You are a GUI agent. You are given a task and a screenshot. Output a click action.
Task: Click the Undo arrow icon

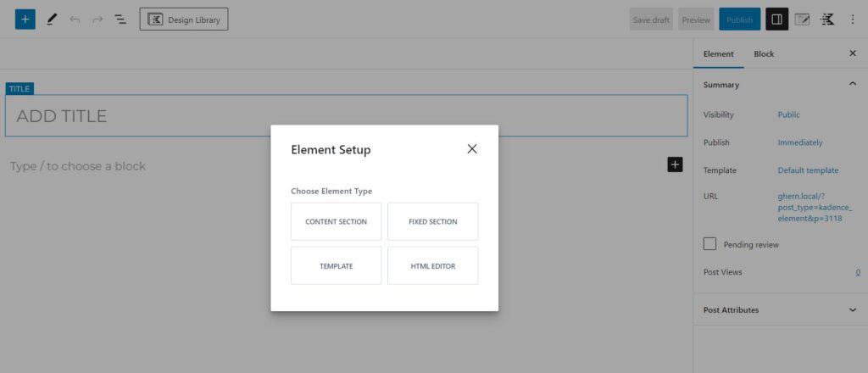(75, 19)
